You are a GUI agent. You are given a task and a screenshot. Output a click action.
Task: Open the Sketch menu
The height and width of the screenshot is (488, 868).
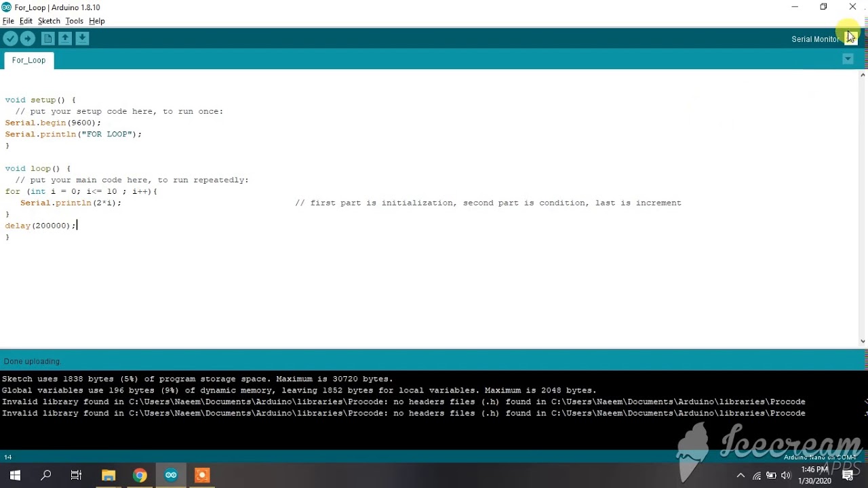point(49,21)
